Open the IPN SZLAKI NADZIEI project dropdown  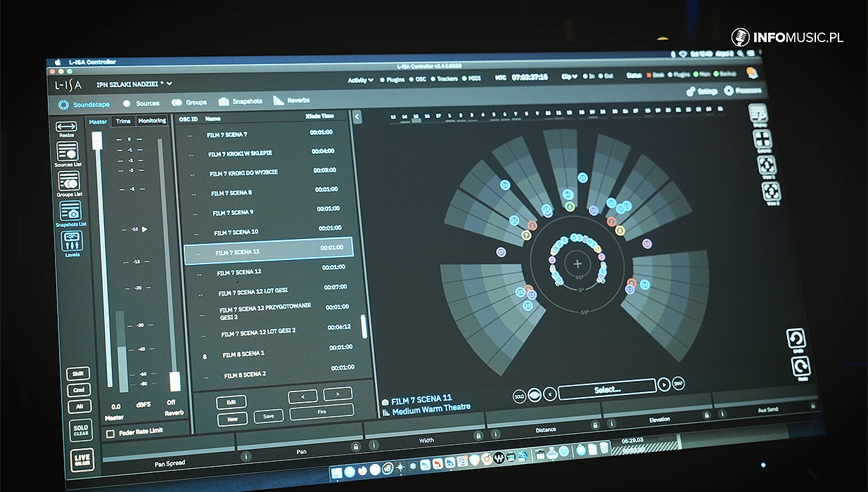pyautogui.click(x=134, y=84)
